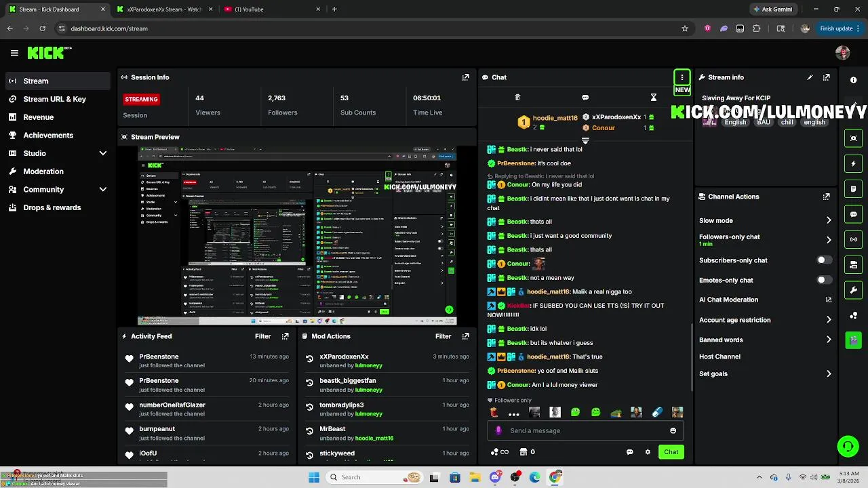Click the frog emote in the quick emote row
Screen dimensions: 868x488
616,412
